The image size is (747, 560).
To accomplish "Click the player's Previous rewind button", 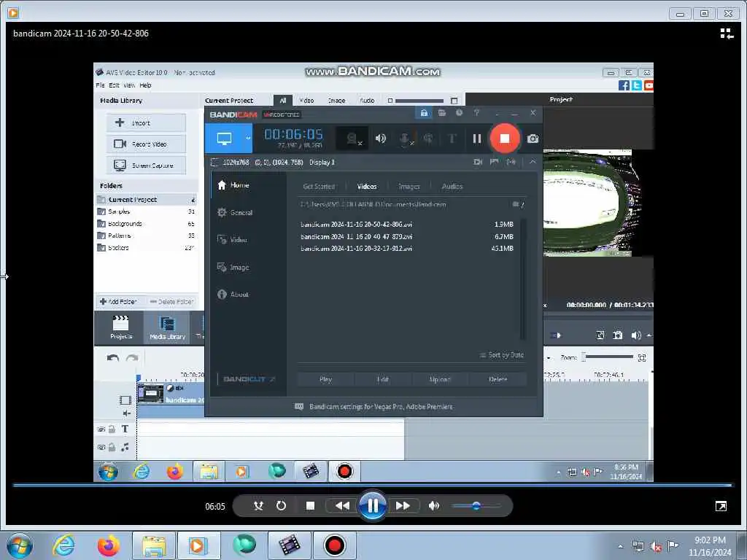I will (342, 506).
